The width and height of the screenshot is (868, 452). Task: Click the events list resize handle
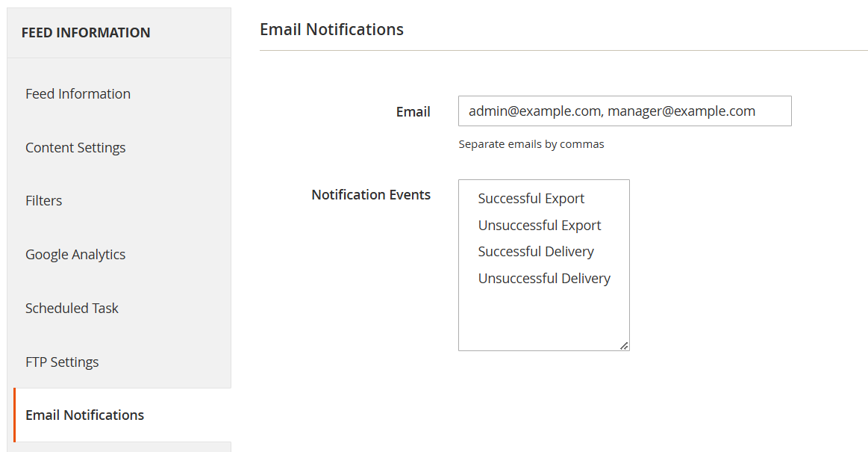pyautogui.click(x=624, y=345)
